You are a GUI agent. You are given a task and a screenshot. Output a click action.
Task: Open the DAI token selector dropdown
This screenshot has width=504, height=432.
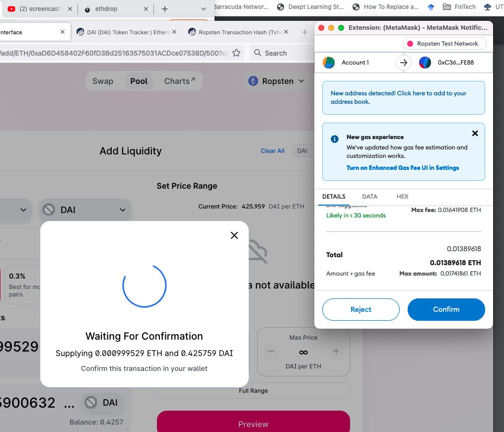85,210
